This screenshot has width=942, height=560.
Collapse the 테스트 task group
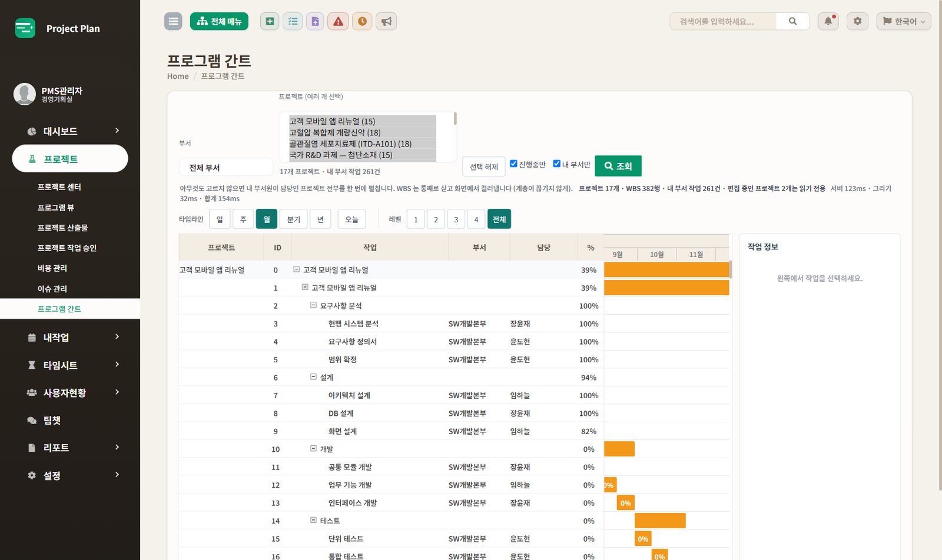pos(313,521)
